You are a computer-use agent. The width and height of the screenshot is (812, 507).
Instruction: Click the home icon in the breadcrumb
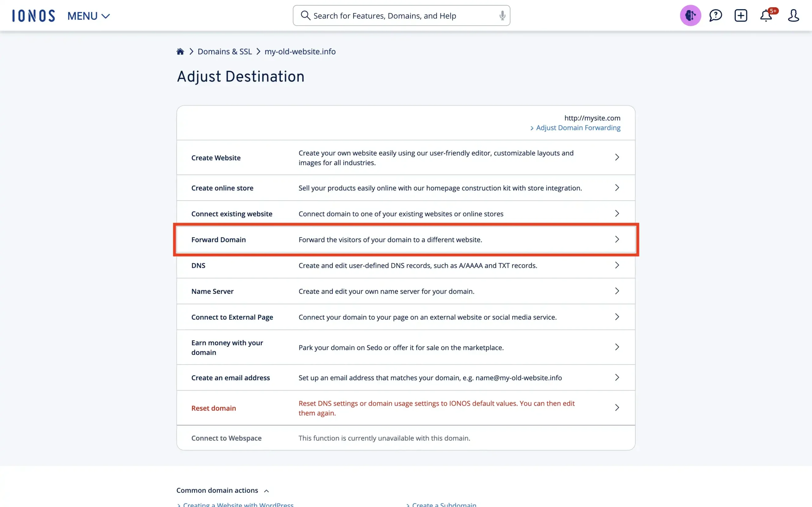[180, 51]
